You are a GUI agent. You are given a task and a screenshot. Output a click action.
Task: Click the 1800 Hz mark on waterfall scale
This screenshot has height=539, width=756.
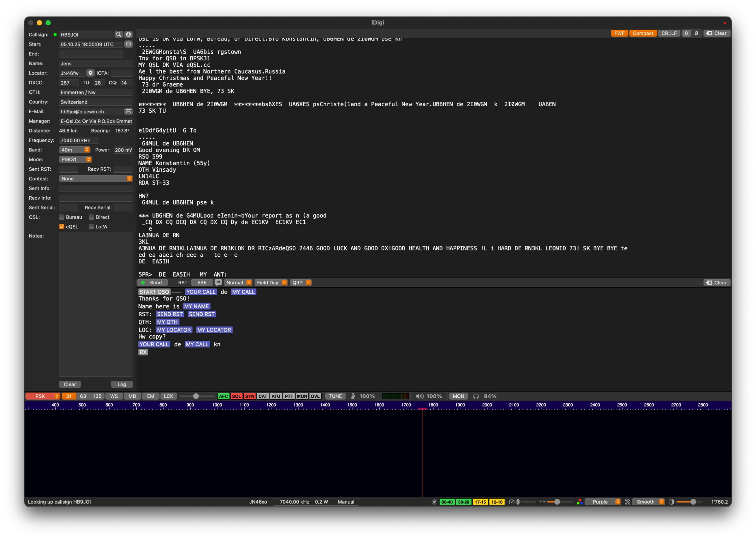point(433,405)
